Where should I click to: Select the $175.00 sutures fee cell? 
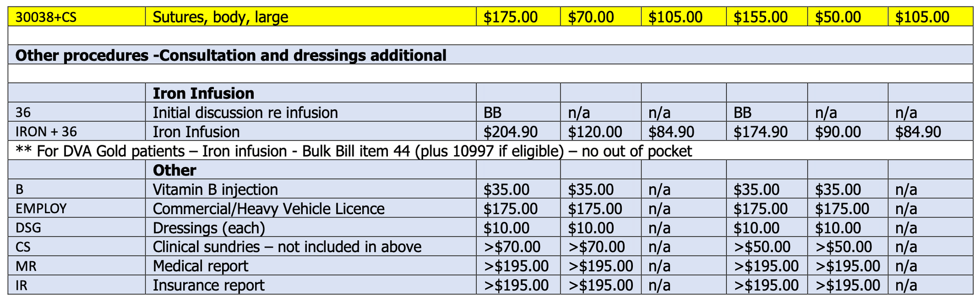click(x=518, y=17)
